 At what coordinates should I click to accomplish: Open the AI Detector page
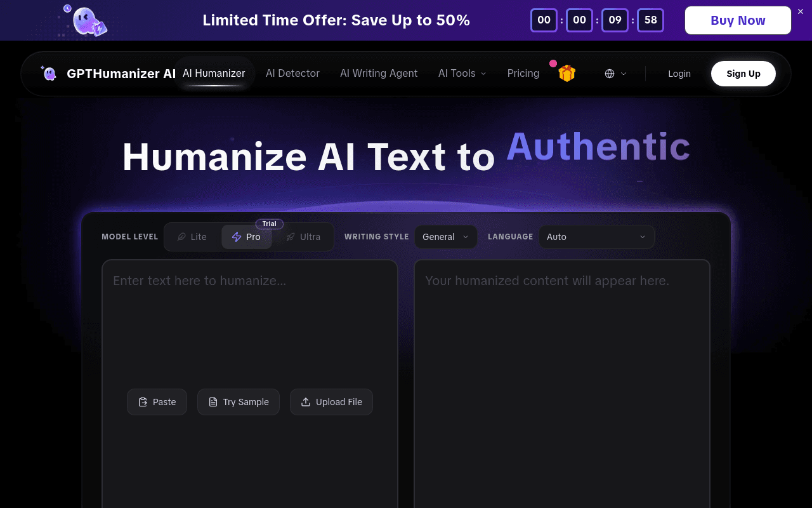tap(292, 74)
